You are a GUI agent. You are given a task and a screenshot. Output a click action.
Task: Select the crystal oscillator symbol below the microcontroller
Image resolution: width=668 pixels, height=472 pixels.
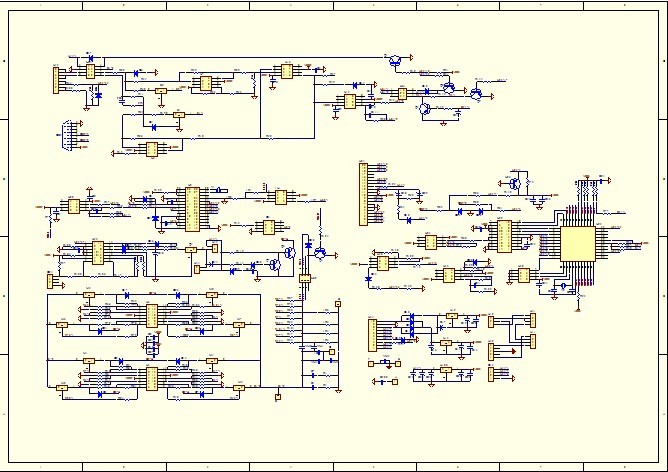[x=563, y=286]
